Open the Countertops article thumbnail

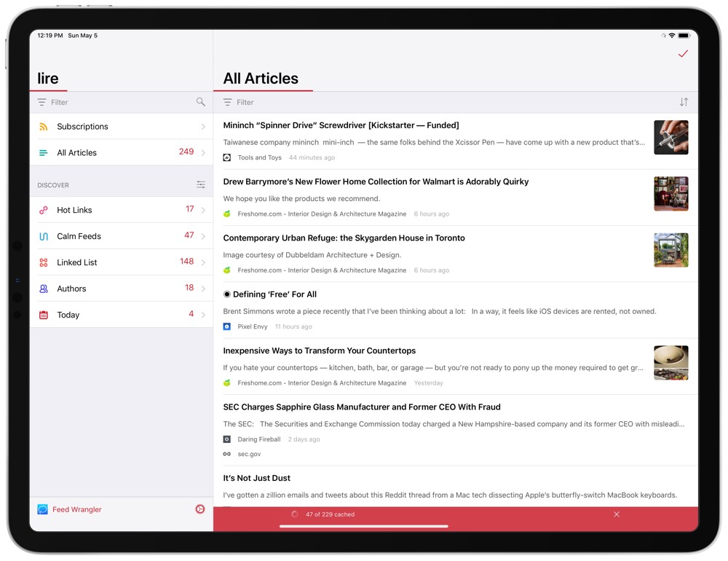pos(671,363)
